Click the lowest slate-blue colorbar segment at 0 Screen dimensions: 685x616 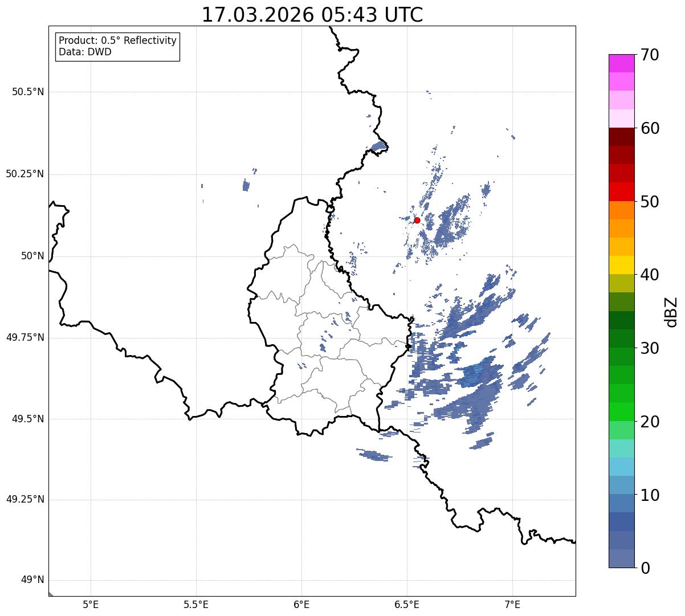pos(622,558)
